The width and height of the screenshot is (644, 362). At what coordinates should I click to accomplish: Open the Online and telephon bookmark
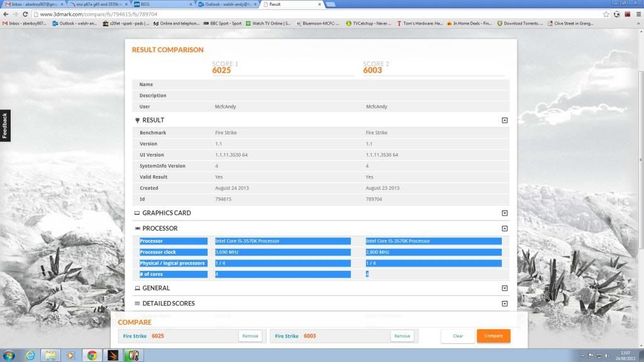click(x=176, y=23)
